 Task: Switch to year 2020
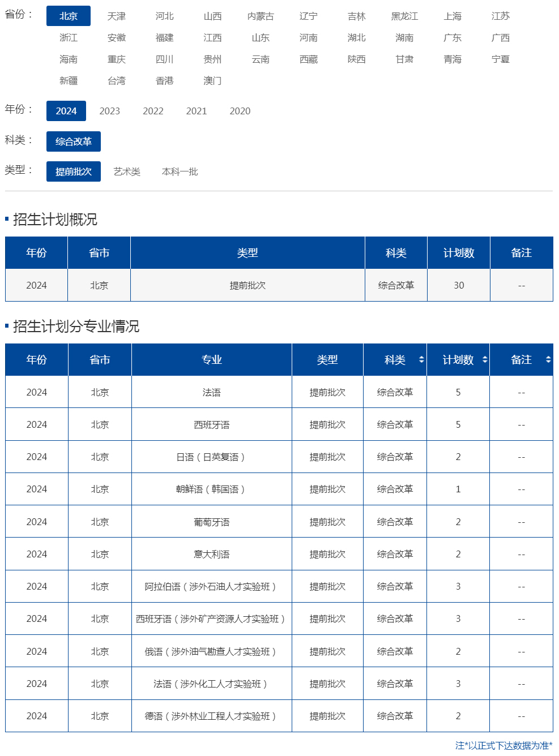[240, 111]
